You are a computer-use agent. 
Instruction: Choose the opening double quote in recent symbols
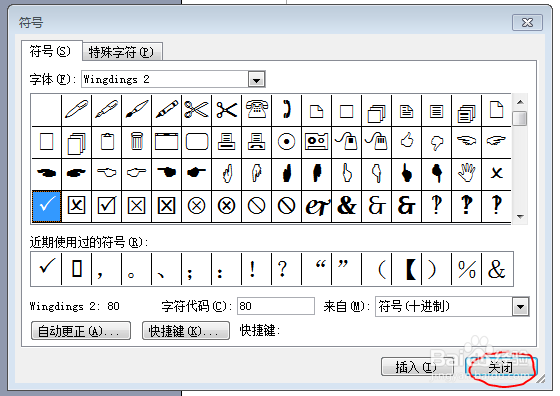(316, 269)
